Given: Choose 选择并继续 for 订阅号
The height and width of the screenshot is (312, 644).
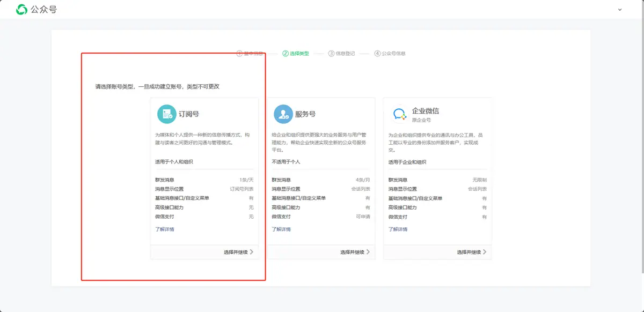Looking at the screenshot, I should pyautogui.click(x=238, y=252).
